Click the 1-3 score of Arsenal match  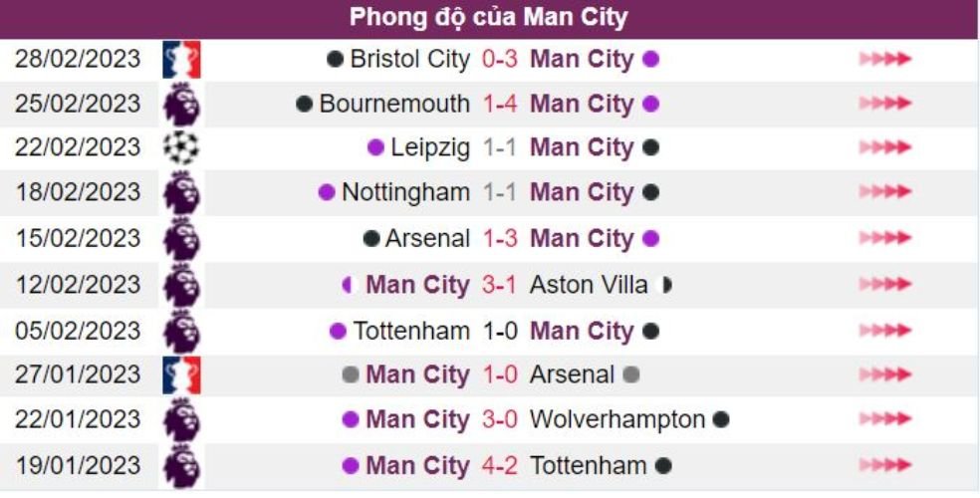[500, 239]
